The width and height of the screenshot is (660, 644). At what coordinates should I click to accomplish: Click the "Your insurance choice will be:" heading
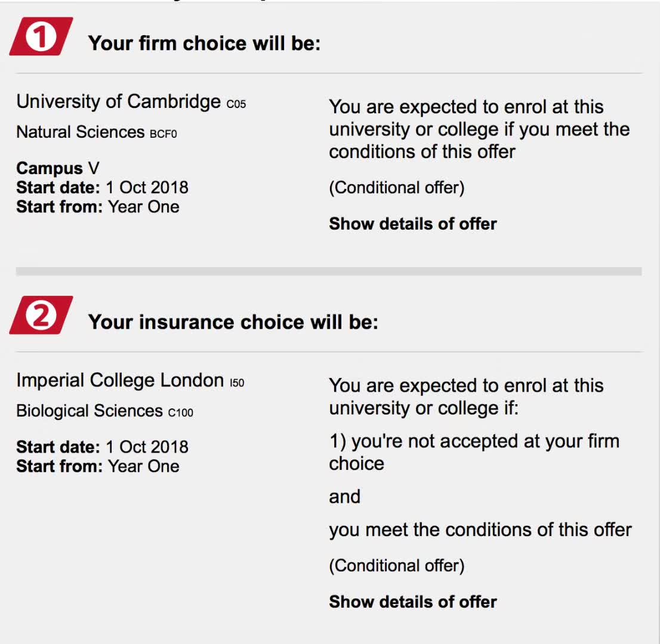tap(233, 323)
